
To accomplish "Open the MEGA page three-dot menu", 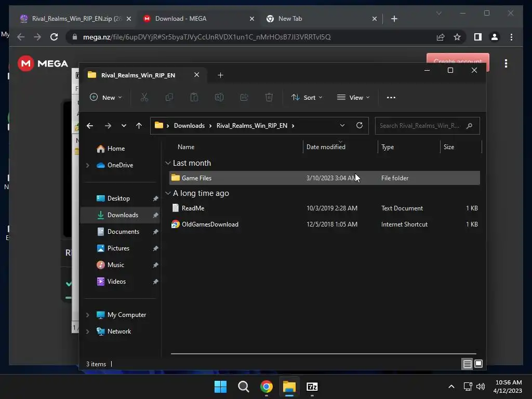I will pos(506,63).
